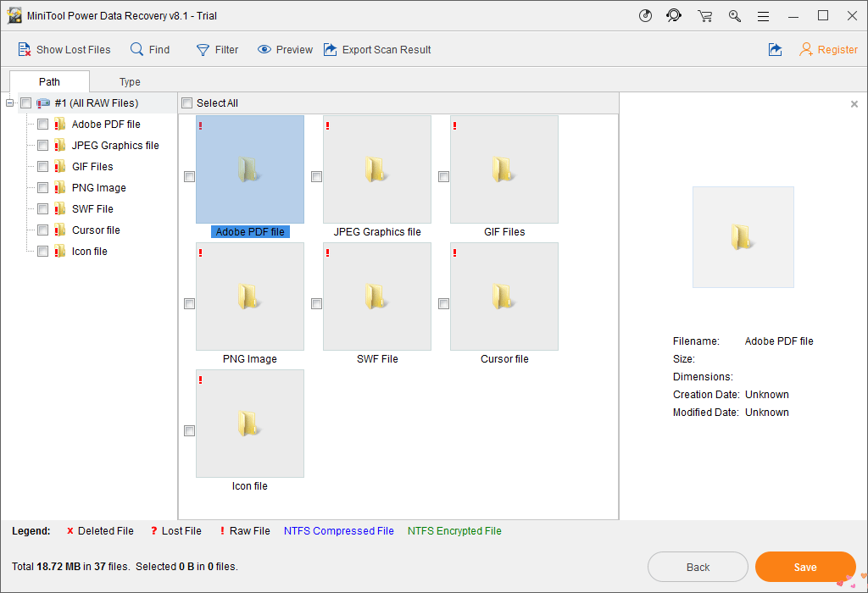Check the box beside PNG Image thumbnail
868x593 pixels.
click(x=189, y=303)
